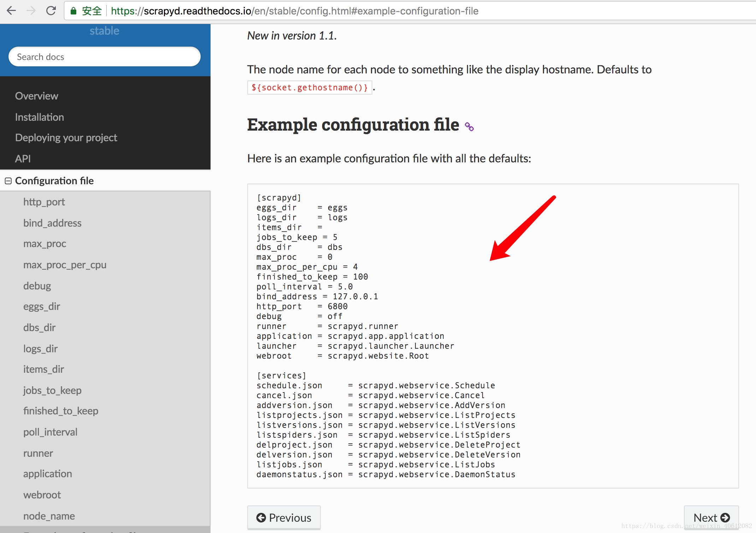756x533 pixels.
Task: Click the green secure padlock icon
Action: [x=73, y=11]
